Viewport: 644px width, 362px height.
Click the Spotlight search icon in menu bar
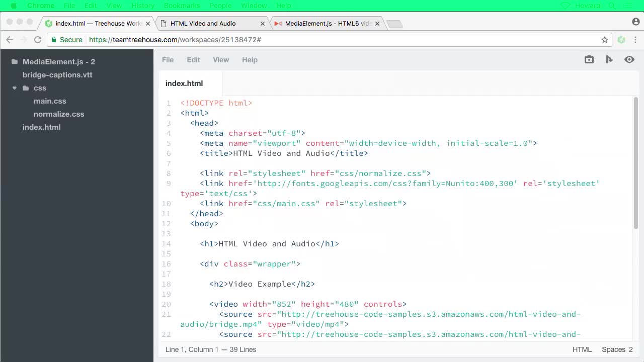tap(612, 6)
